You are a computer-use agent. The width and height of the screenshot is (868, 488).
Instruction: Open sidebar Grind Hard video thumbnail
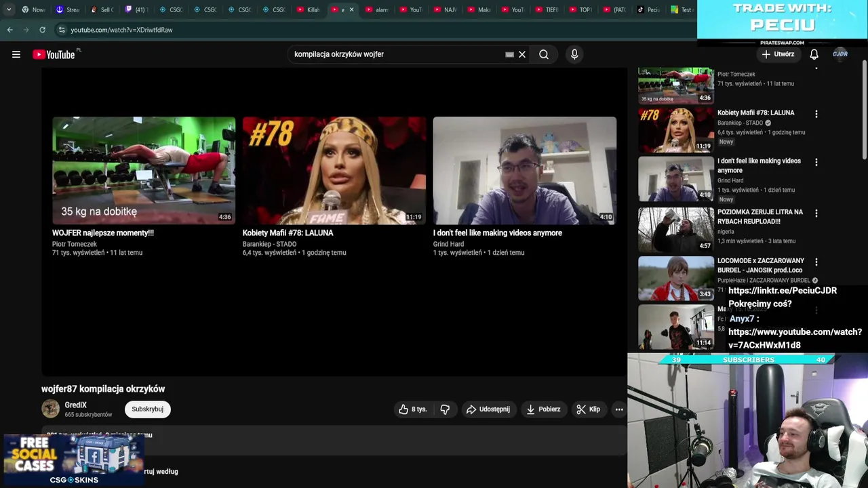(x=676, y=179)
